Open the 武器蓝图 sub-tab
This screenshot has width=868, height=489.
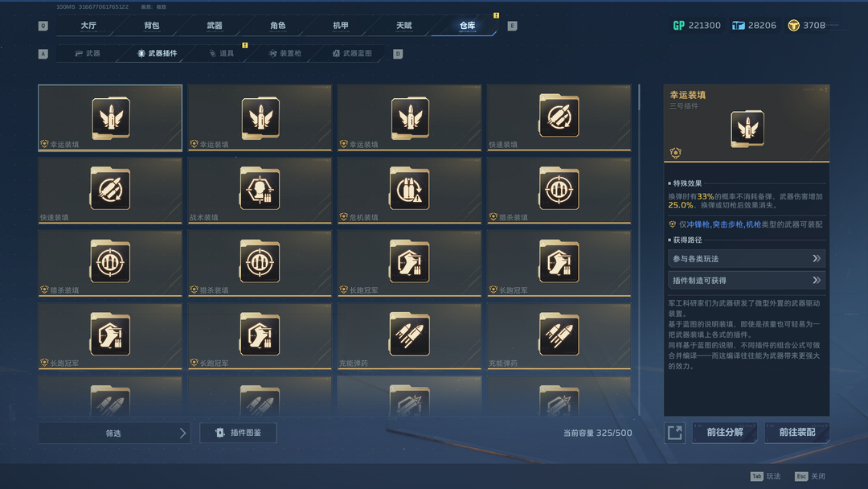pyautogui.click(x=352, y=53)
